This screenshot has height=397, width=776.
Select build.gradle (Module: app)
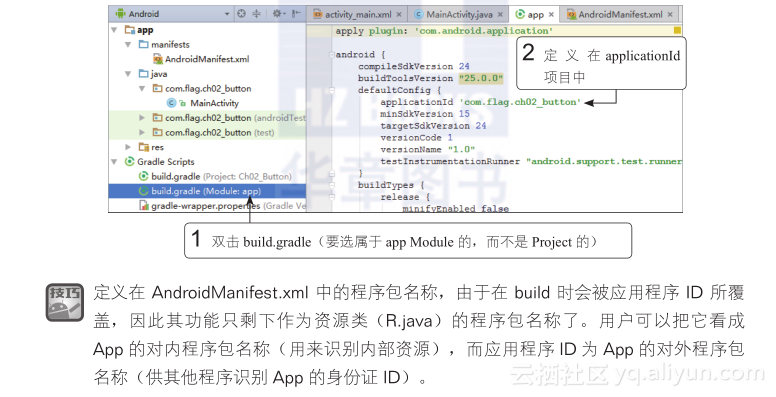[206, 191]
